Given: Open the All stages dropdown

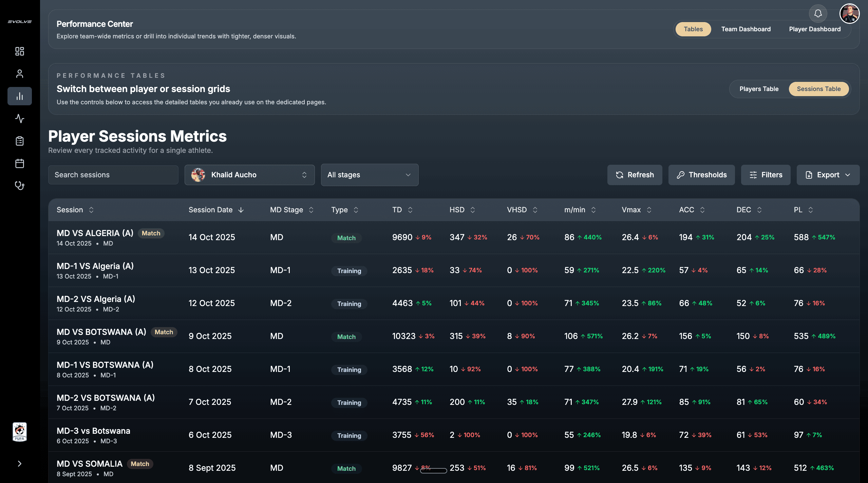Looking at the screenshot, I should click(369, 175).
